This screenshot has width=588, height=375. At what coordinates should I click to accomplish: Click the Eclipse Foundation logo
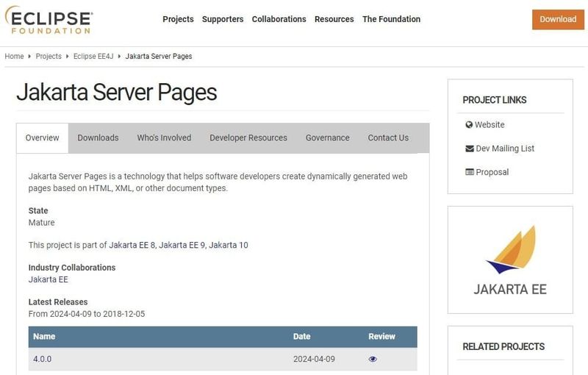[x=49, y=21]
